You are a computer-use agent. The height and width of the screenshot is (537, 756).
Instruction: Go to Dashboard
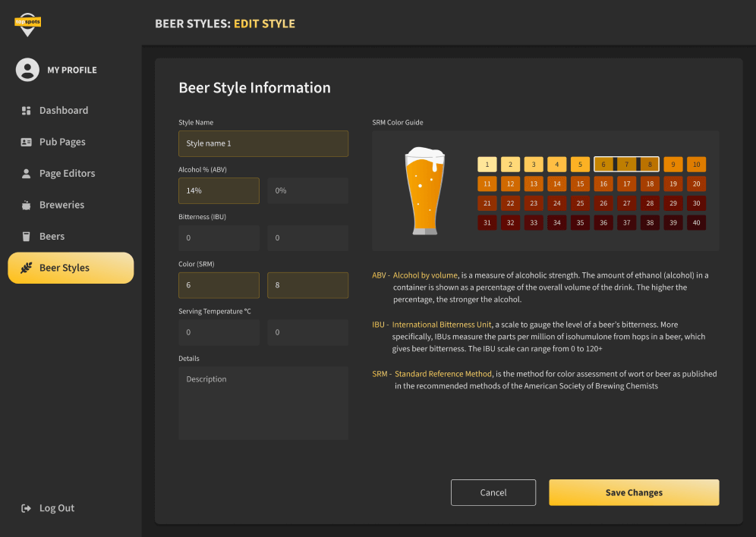(x=71, y=111)
